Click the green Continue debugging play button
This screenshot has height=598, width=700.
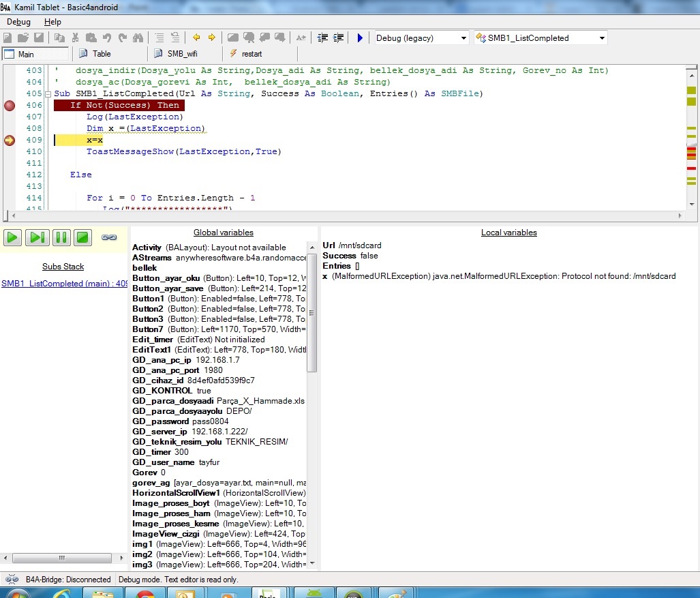pyautogui.click(x=13, y=237)
